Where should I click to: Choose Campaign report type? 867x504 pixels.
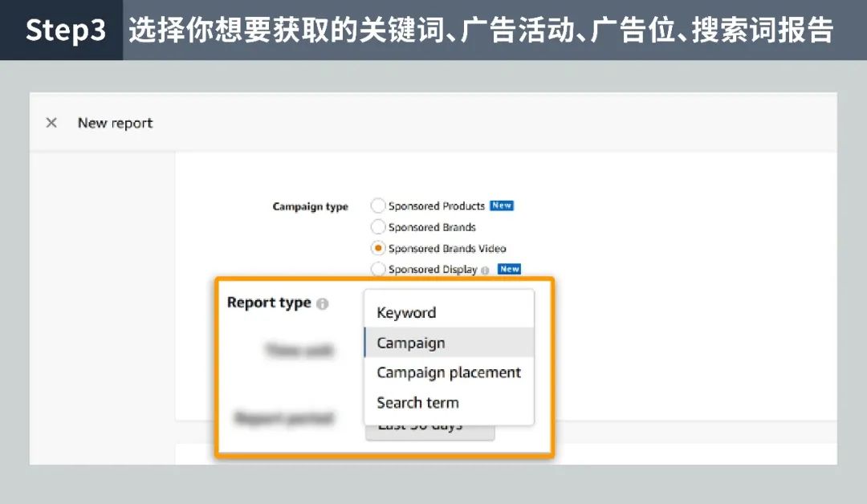coord(449,343)
